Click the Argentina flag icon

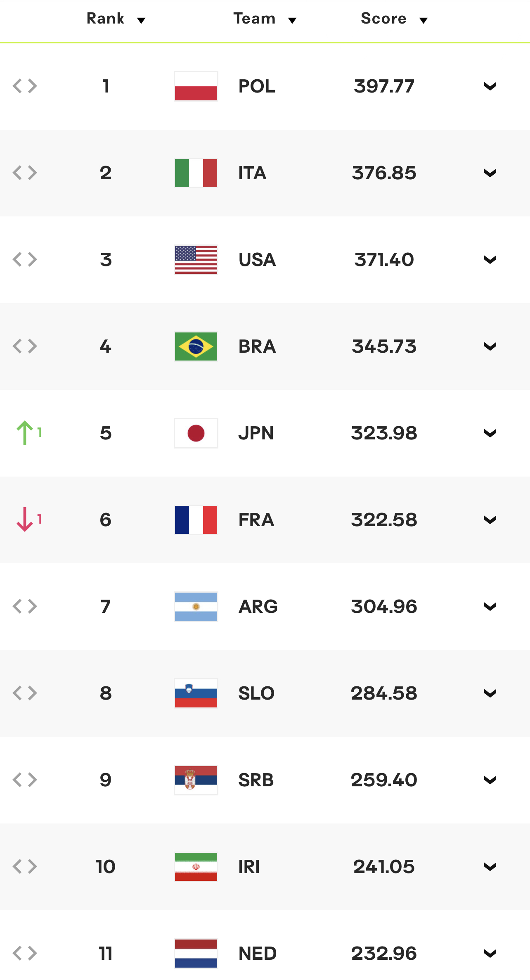pyautogui.click(x=196, y=607)
